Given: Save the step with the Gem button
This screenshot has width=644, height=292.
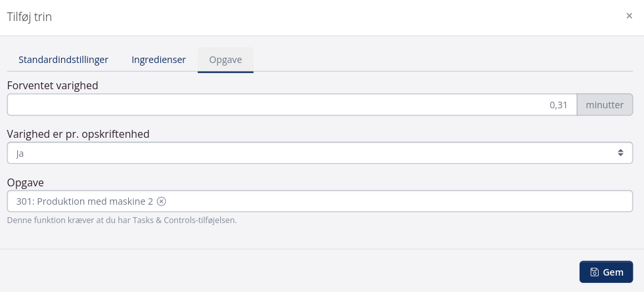Looking at the screenshot, I should tap(606, 272).
